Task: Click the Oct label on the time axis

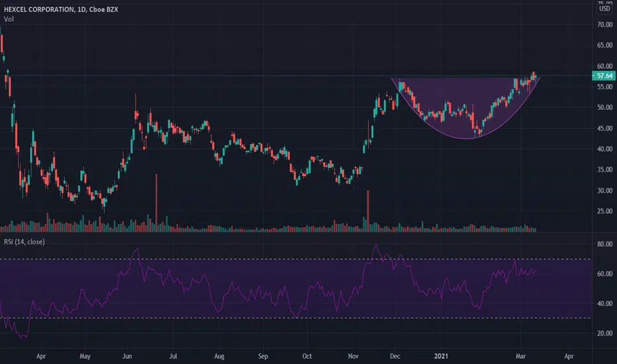Action: coord(307,356)
